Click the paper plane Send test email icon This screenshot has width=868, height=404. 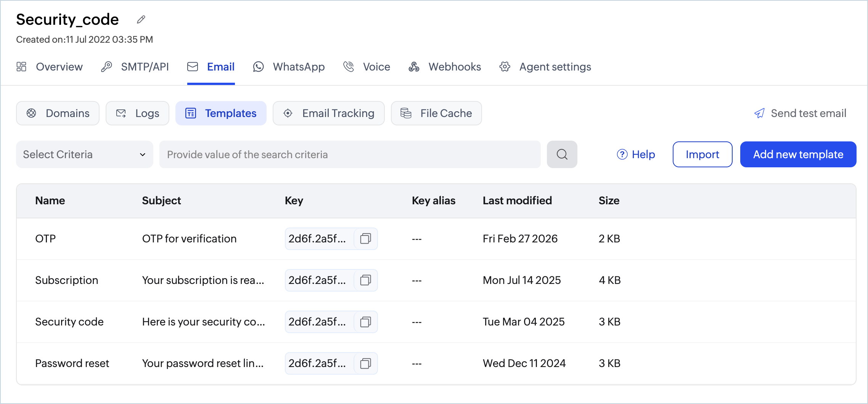[x=759, y=113]
